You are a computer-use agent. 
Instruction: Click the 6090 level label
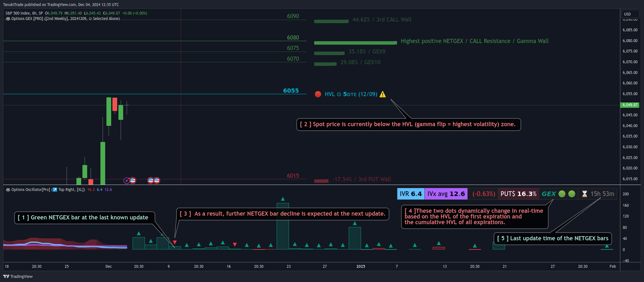(x=293, y=16)
